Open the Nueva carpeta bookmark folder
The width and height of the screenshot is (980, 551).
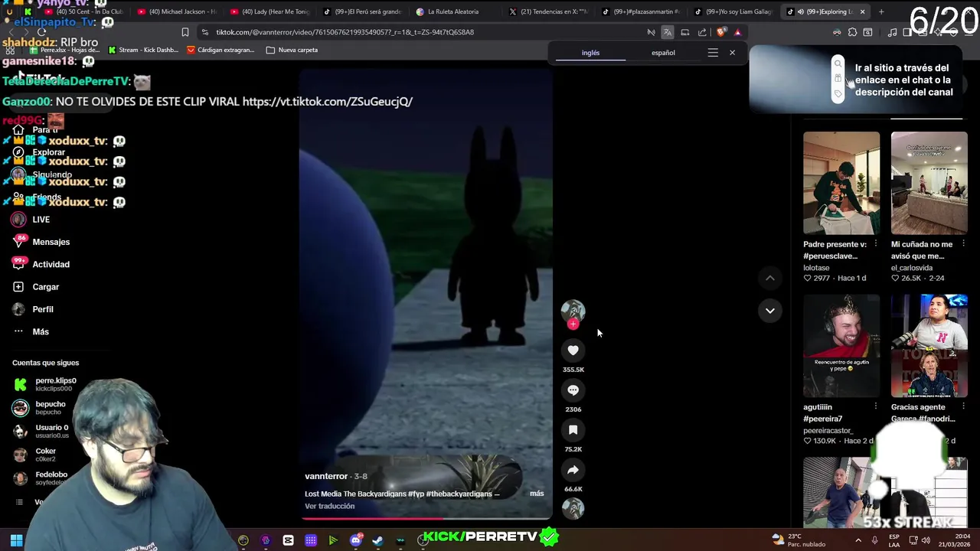click(292, 50)
